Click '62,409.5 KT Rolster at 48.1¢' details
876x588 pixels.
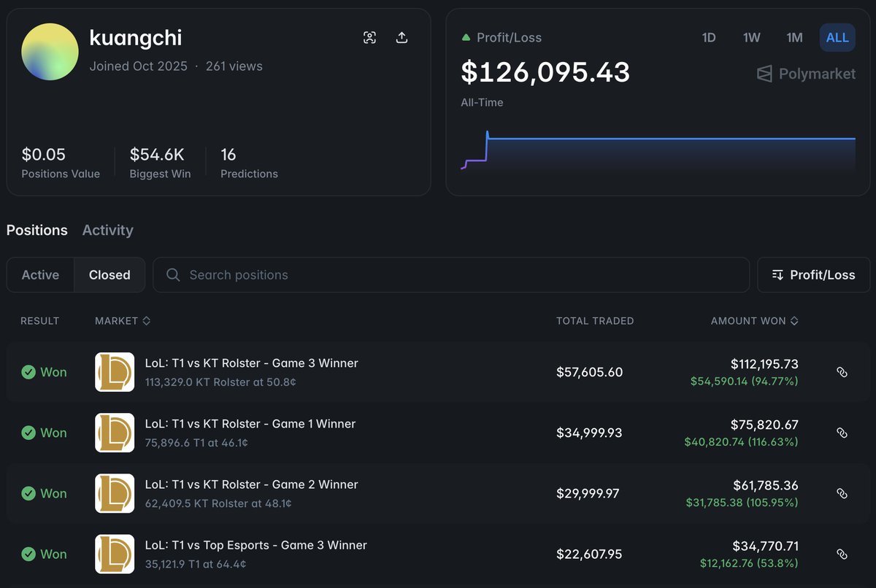click(218, 503)
